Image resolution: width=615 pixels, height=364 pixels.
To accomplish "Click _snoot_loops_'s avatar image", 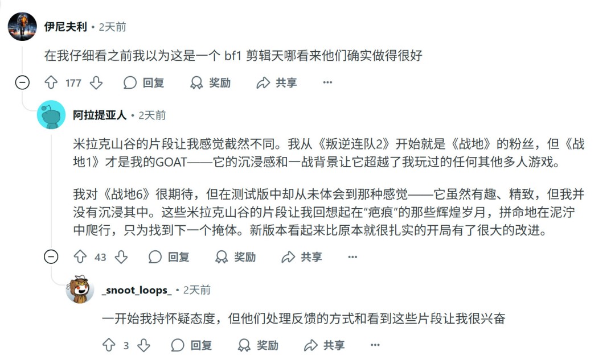I will coord(80,290).
